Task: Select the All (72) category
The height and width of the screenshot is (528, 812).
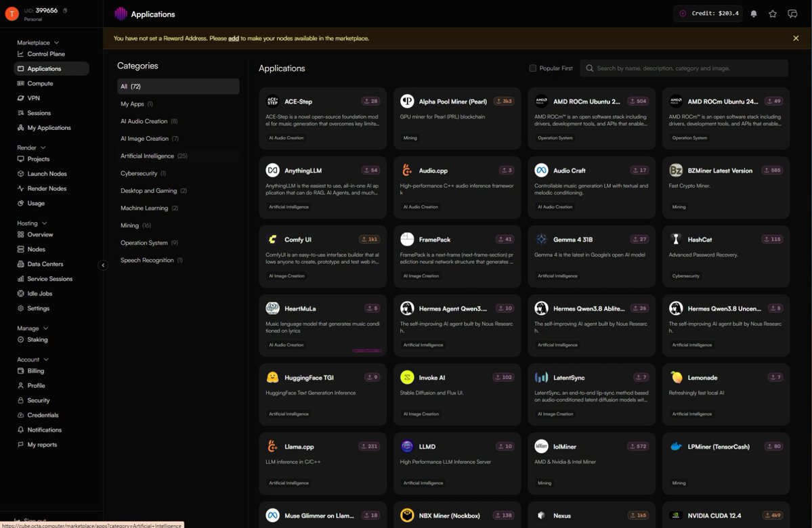Action: tap(178, 87)
